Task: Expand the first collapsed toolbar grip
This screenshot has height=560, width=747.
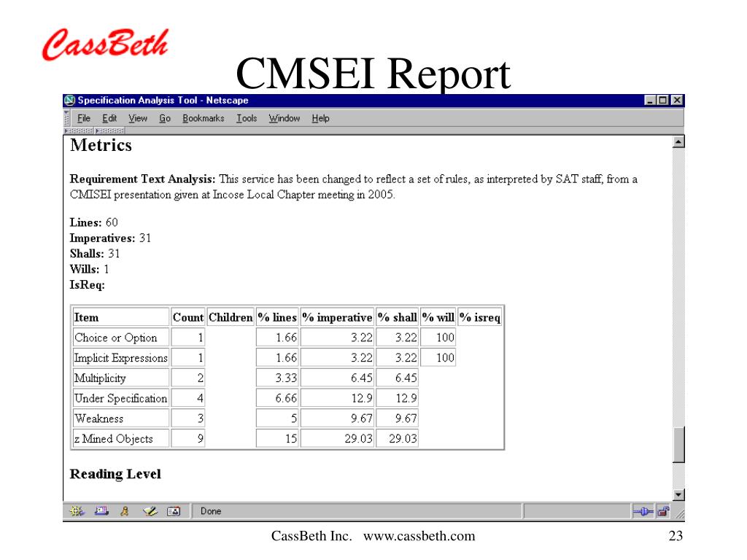Action: 79,131
